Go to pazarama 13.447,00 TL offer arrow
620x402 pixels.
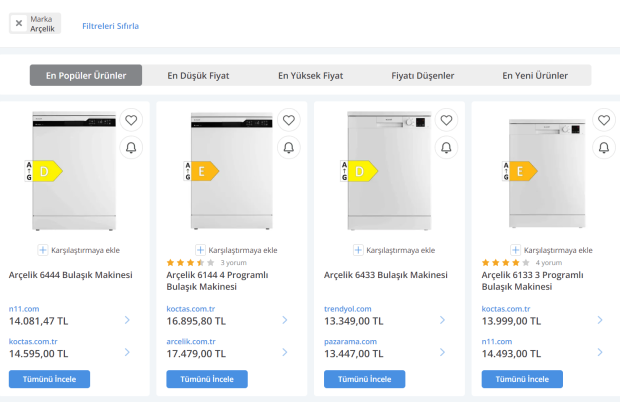pos(442,352)
